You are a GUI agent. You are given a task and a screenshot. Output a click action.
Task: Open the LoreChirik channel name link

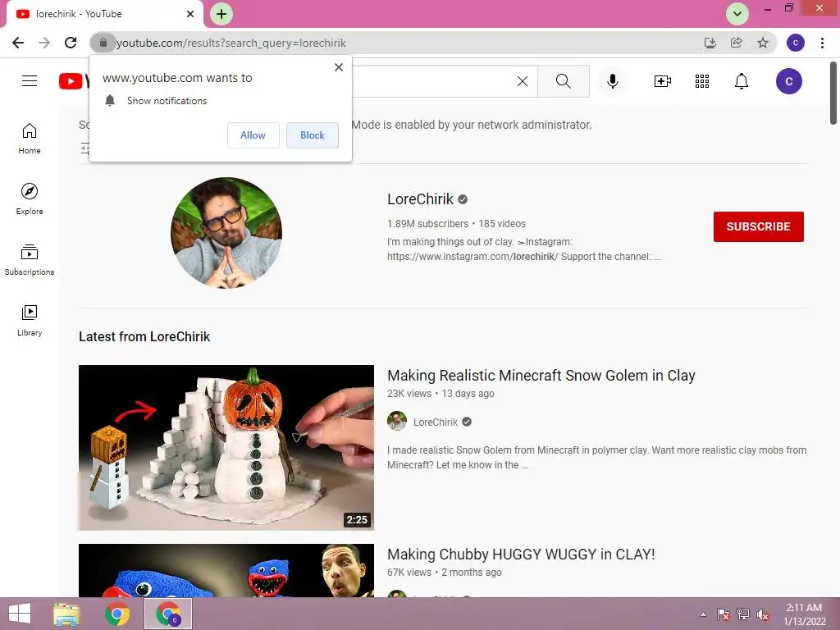click(420, 199)
